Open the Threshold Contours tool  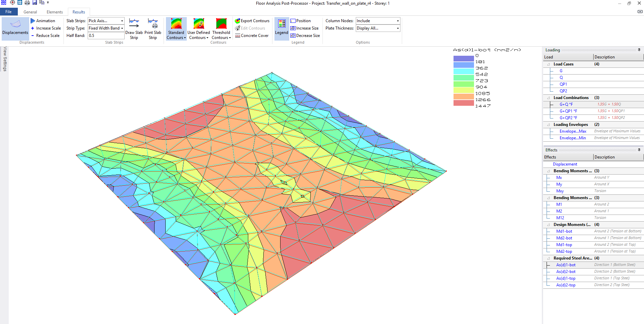pos(221,29)
